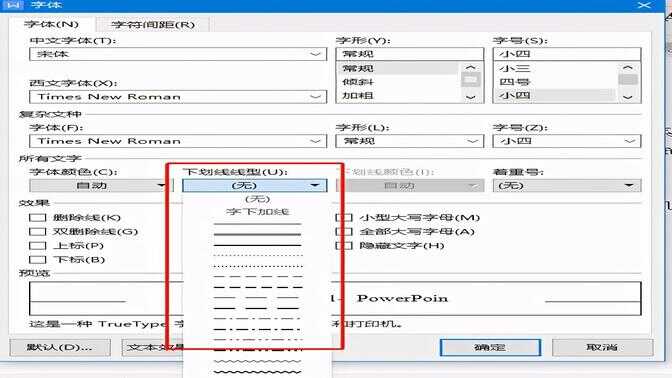672x378 pixels.
Task: Click the 确定 button
Action: 490,348
